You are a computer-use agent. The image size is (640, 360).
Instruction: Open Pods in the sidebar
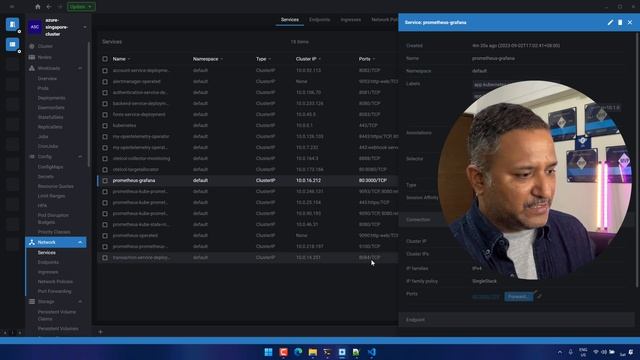(43, 88)
